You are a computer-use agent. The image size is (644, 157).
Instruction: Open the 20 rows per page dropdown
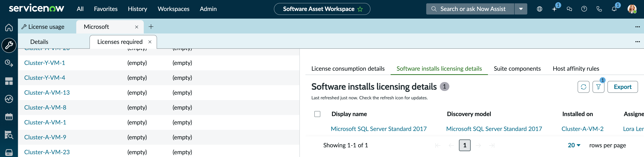pyautogui.click(x=574, y=145)
